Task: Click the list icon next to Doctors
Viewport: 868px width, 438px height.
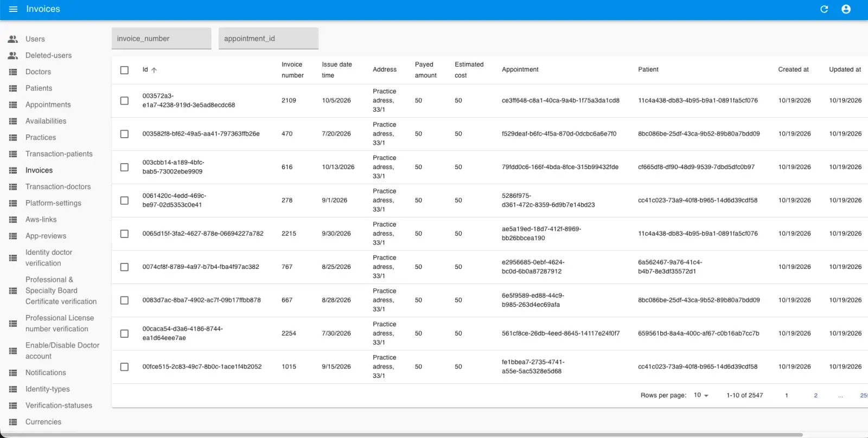Action: [x=13, y=72]
